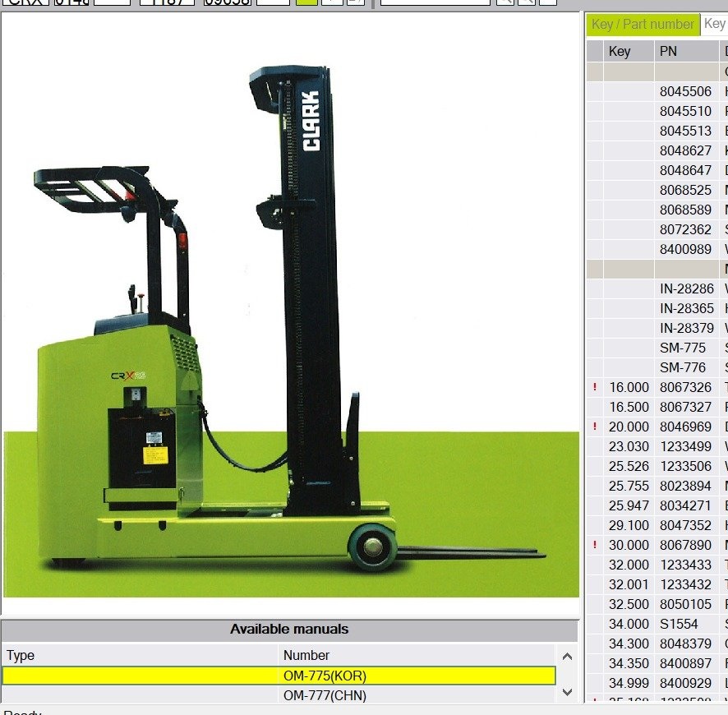Select part number 8400989

[685, 249]
